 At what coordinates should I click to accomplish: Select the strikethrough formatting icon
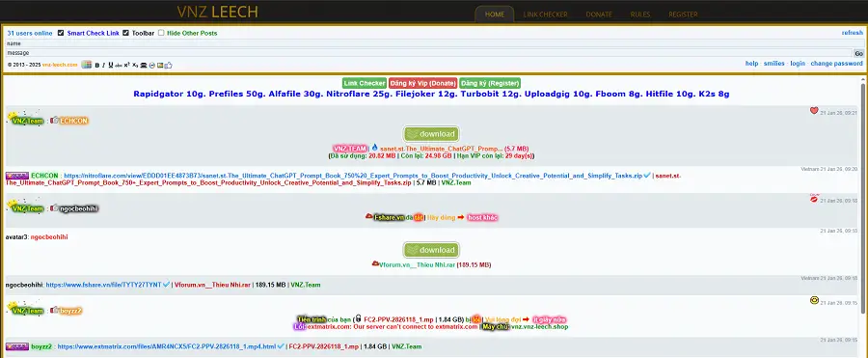(119, 66)
